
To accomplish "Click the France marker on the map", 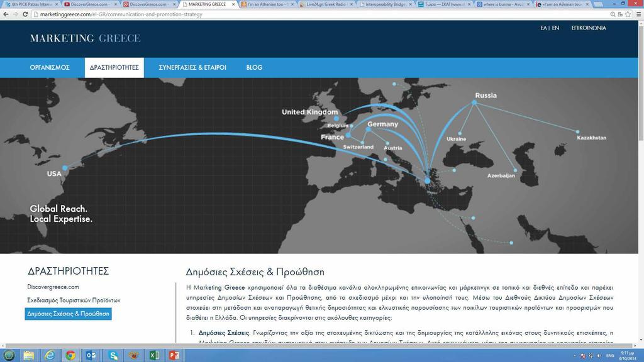I will [x=348, y=135].
